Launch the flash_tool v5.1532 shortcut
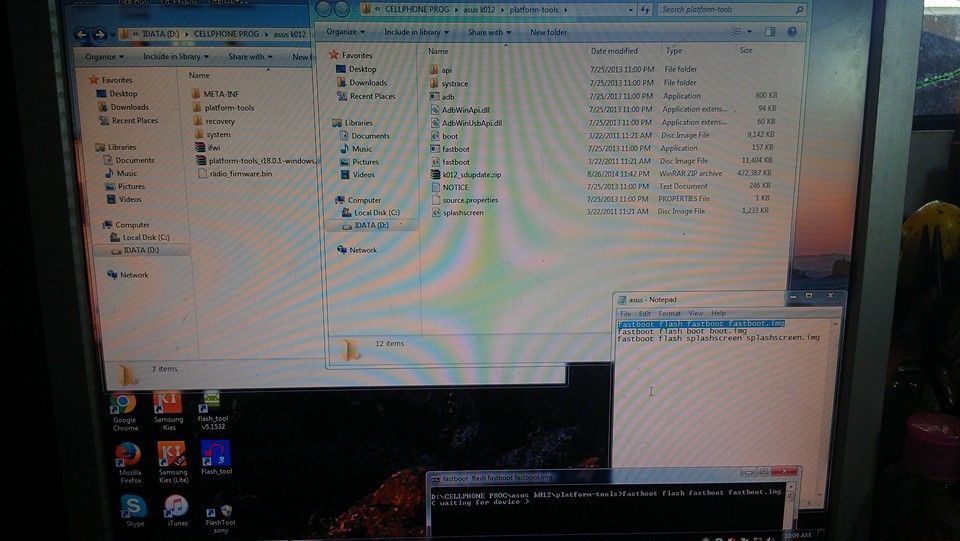 [213, 403]
